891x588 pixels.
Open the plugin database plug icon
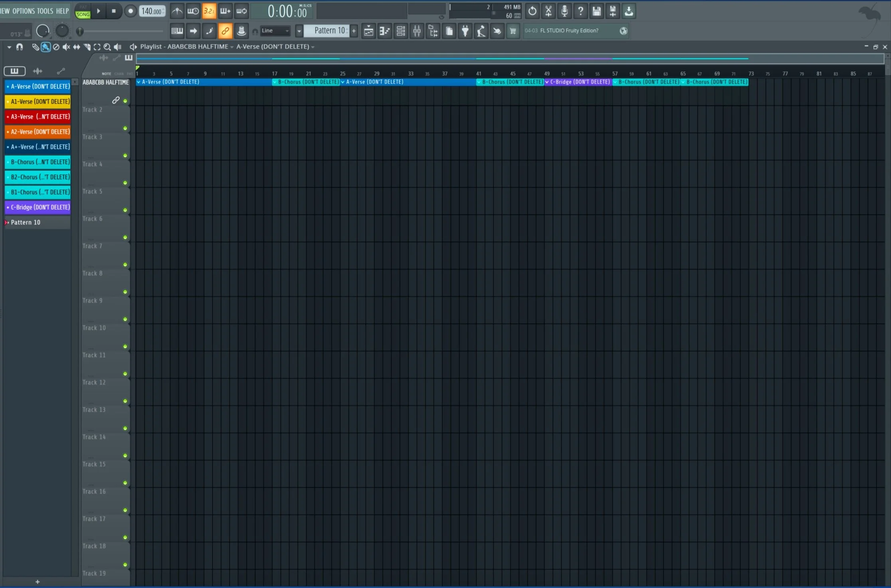(465, 31)
